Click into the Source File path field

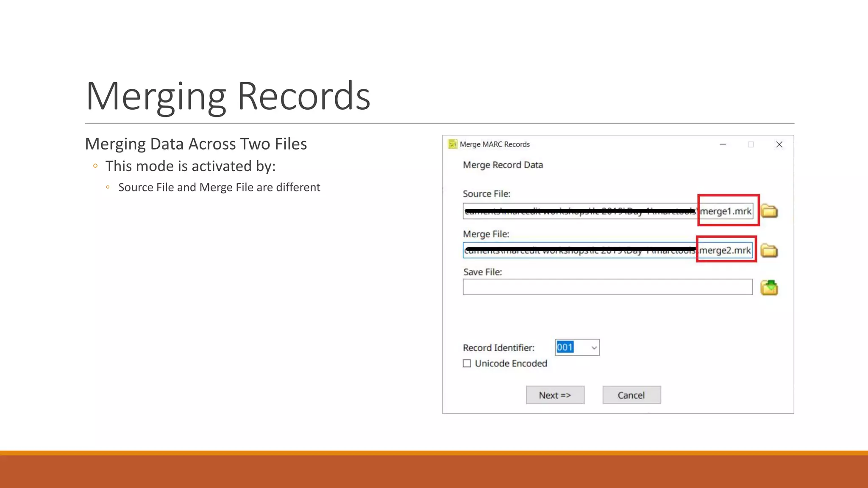[x=608, y=211]
